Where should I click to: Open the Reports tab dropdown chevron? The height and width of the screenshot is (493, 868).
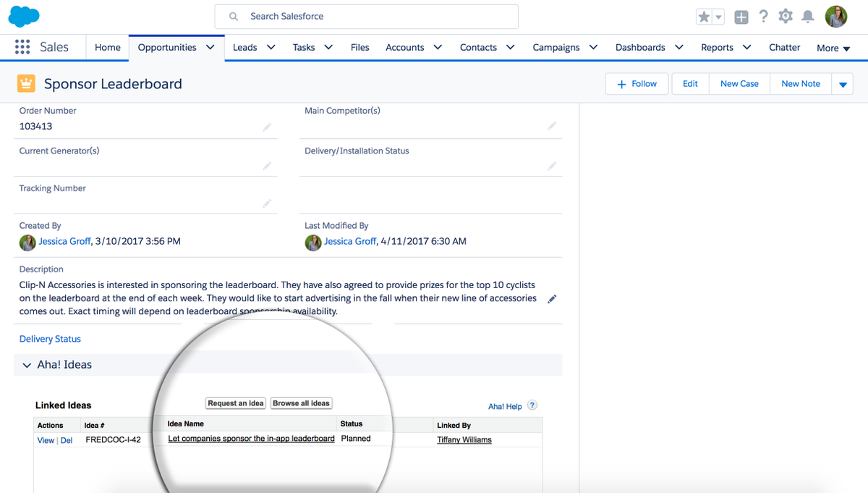[x=747, y=47]
